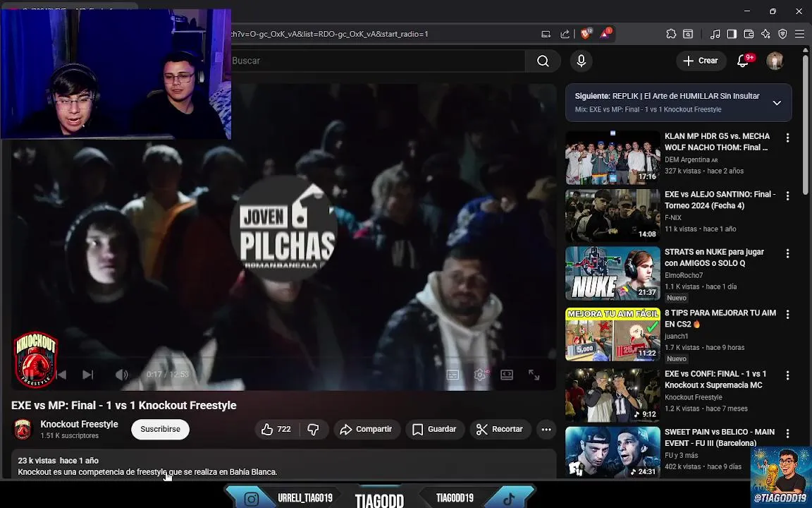This screenshot has height=508, width=812.
Task: Open the player settings gear
Action: coord(479,375)
